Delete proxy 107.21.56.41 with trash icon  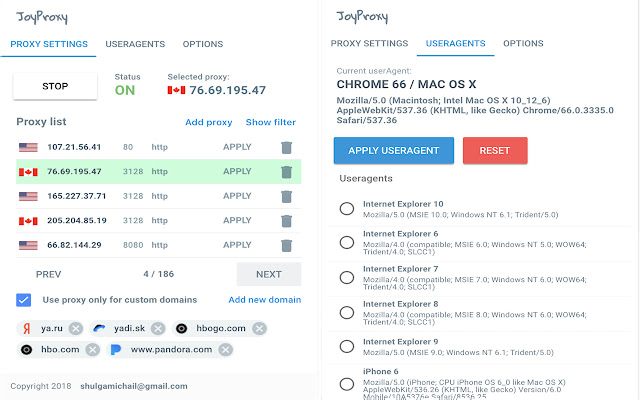click(287, 147)
